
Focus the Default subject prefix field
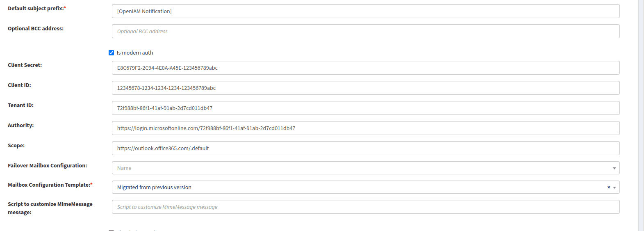pos(366,11)
